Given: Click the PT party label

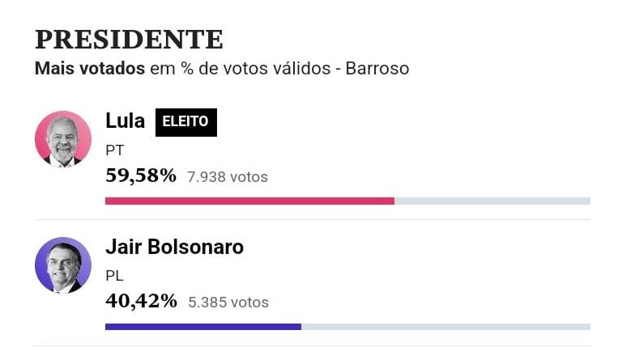Looking at the screenshot, I should click(115, 150).
